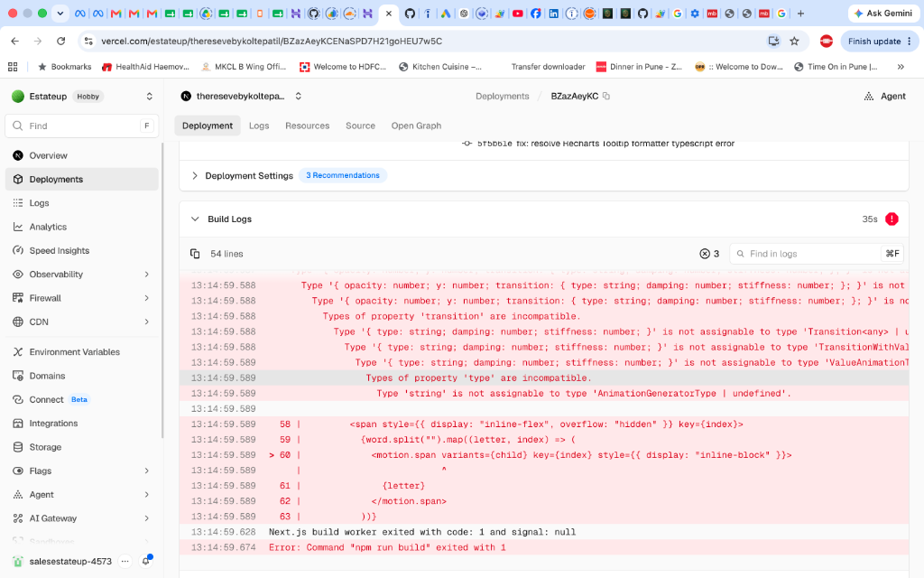The image size is (924, 578).
Task: Expand the Flags submenu chevron
Action: (x=147, y=471)
